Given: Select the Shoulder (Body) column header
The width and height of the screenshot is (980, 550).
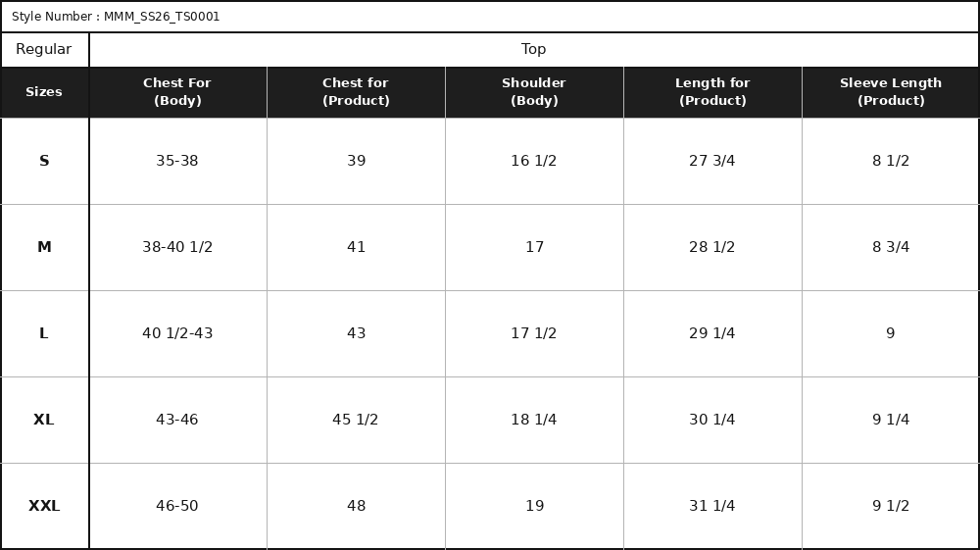Looking at the screenshot, I should tap(534, 92).
